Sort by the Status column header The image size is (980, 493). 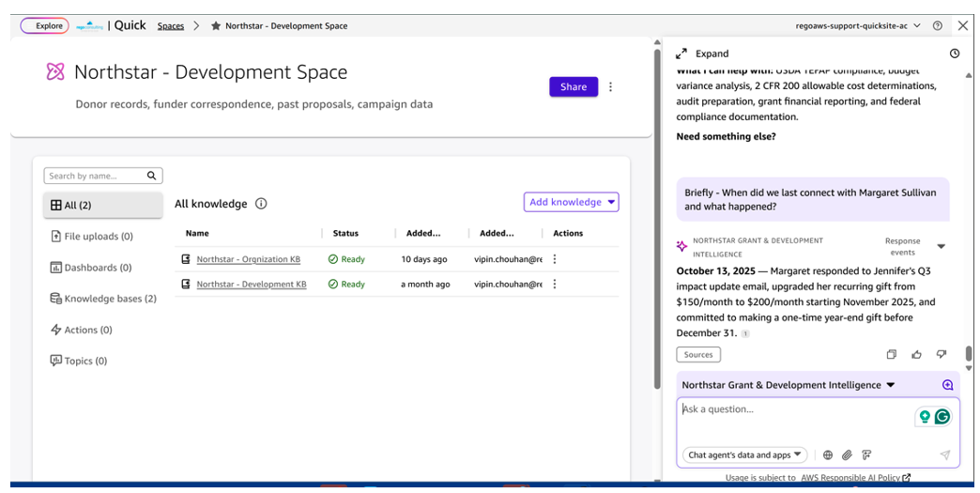click(x=345, y=233)
